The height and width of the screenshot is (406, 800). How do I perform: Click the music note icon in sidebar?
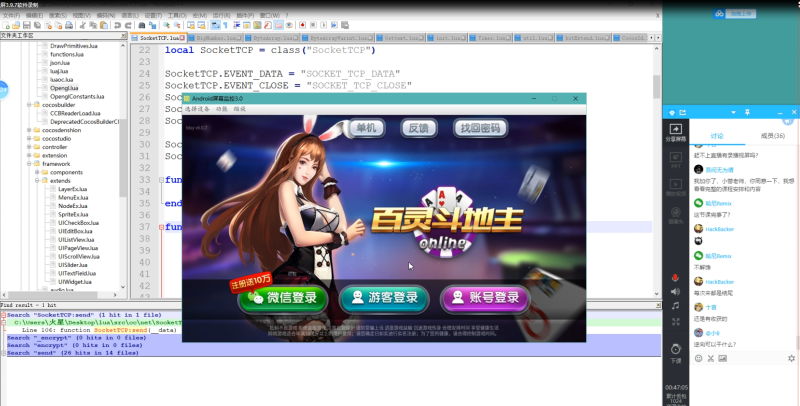click(676, 306)
